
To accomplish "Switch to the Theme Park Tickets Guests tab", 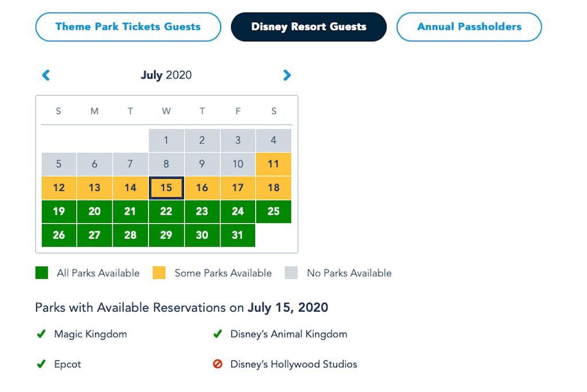I will coord(128,26).
